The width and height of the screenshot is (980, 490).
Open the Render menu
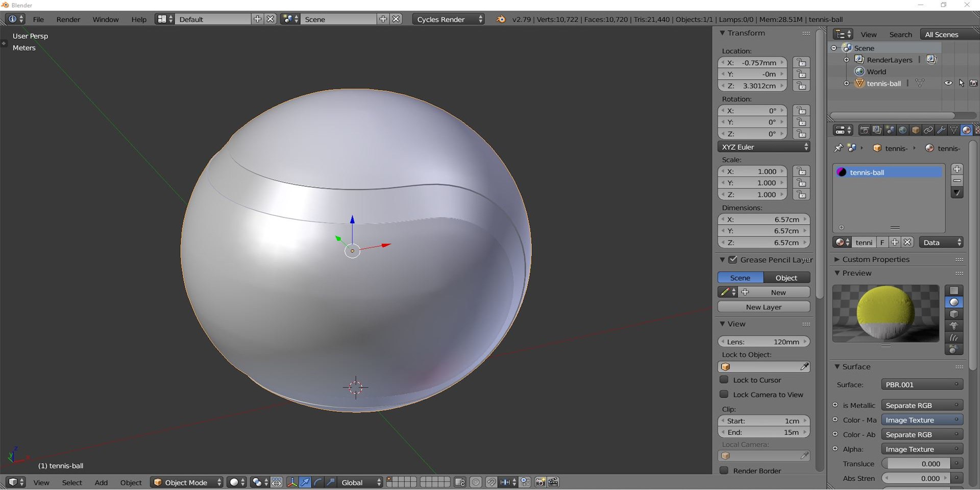tap(68, 19)
